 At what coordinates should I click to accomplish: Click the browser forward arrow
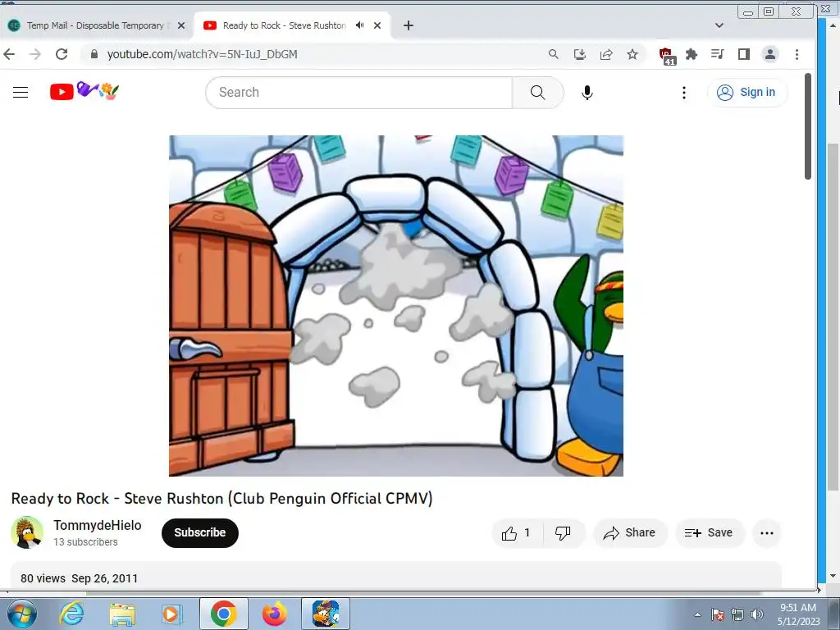pos(34,54)
